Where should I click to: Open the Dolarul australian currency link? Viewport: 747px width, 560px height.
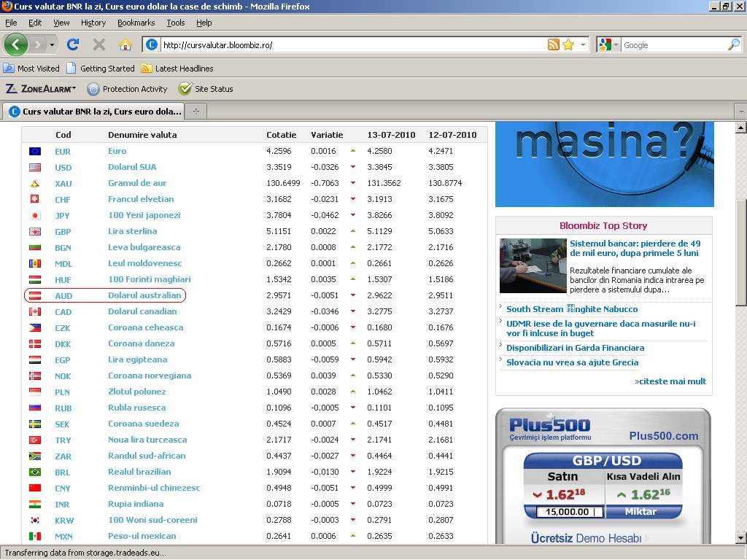tap(144, 295)
